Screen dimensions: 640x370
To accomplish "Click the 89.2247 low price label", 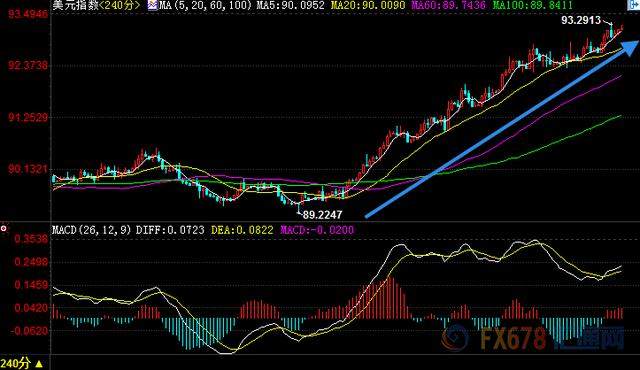I will click(x=322, y=215).
